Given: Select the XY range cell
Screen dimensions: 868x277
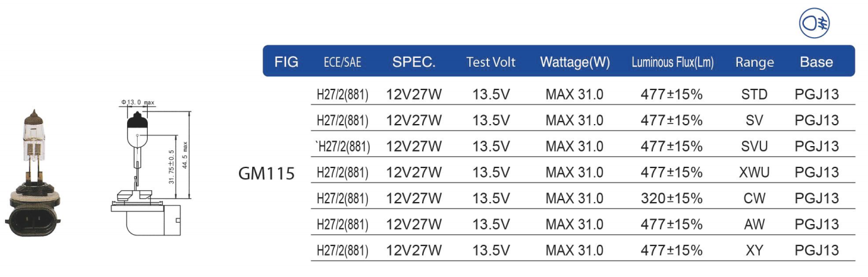Looking at the screenshot, I should pyautogui.click(x=754, y=249).
